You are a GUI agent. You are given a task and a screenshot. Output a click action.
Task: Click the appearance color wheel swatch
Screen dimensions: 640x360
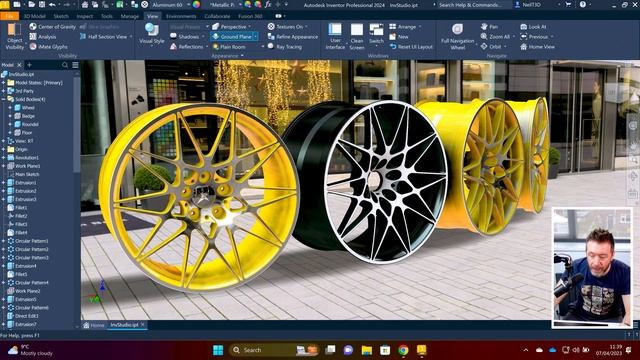(x=196, y=5)
